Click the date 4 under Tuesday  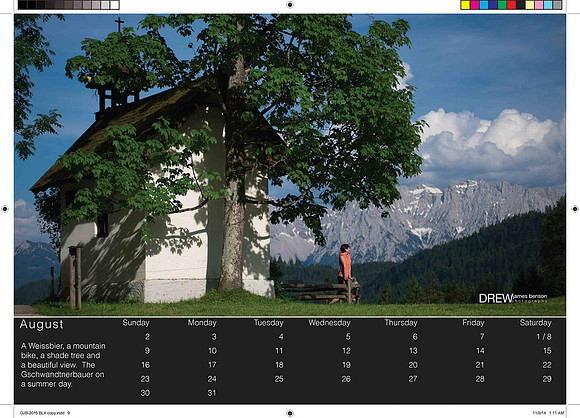(x=281, y=337)
